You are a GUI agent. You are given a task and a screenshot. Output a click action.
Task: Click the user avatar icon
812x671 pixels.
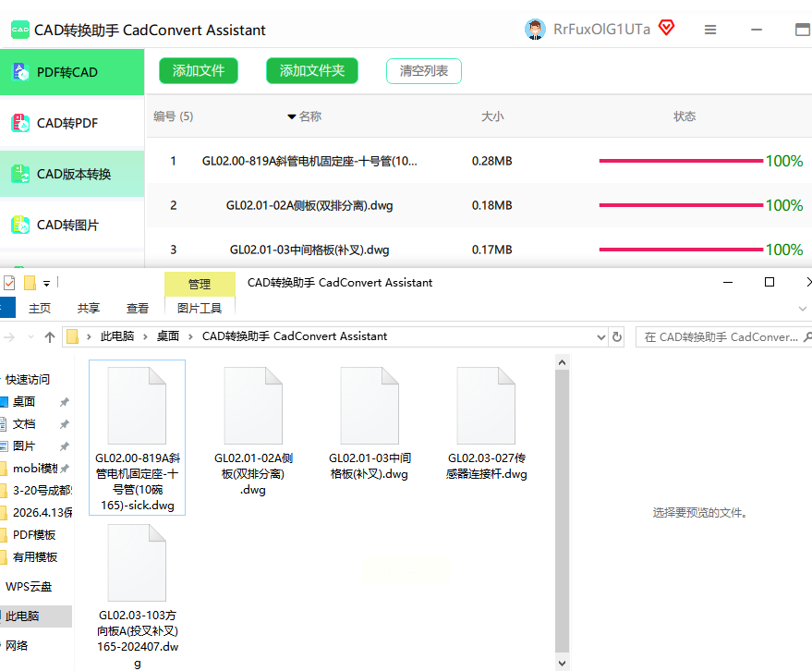pos(535,30)
